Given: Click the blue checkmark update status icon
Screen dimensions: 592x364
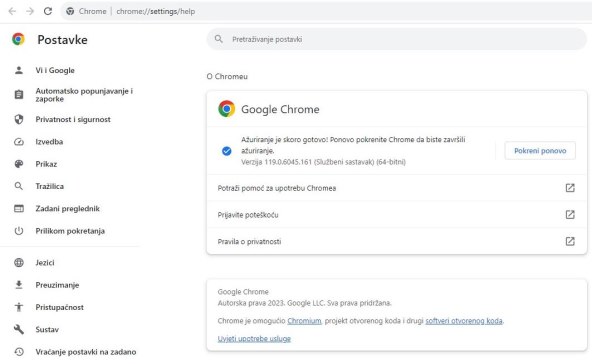Looking at the screenshot, I should [x=227, y=151].
